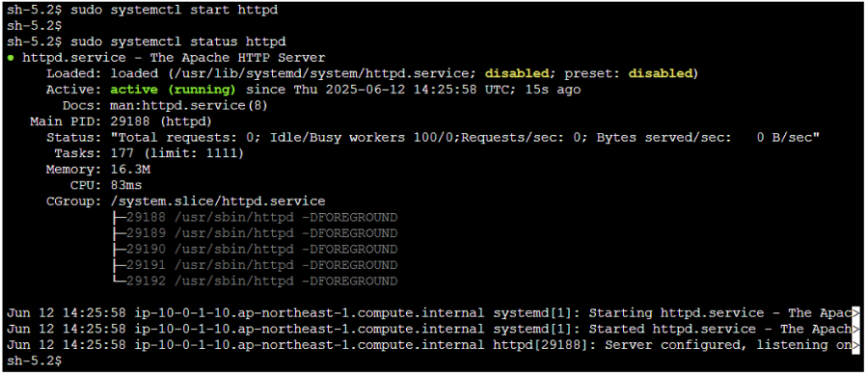Click the truncation arrow on the Starting httpd.service line
Viewport: 868px width, 376px height.
pyautogui.click(x=856, y=313)
